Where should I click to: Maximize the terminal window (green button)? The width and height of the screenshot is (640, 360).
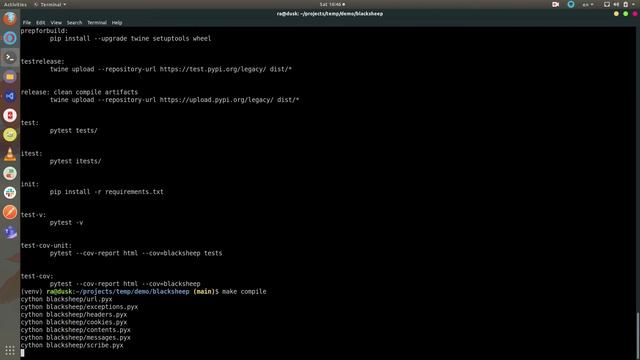pos(625,14)
